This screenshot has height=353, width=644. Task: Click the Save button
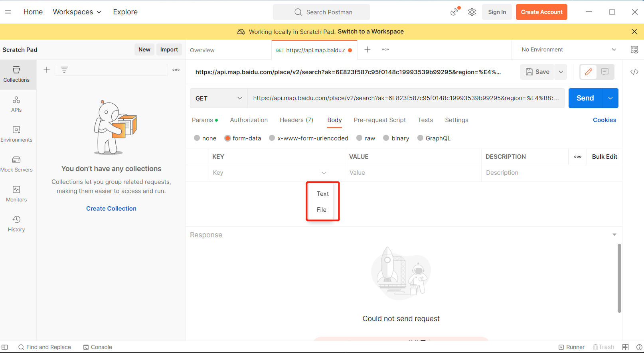537,72
